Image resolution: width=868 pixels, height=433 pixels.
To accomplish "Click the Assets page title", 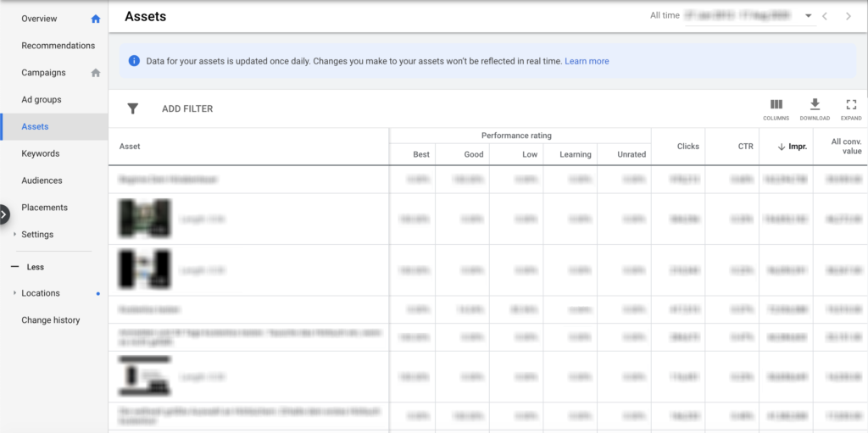I will click(x=146, y=17).
